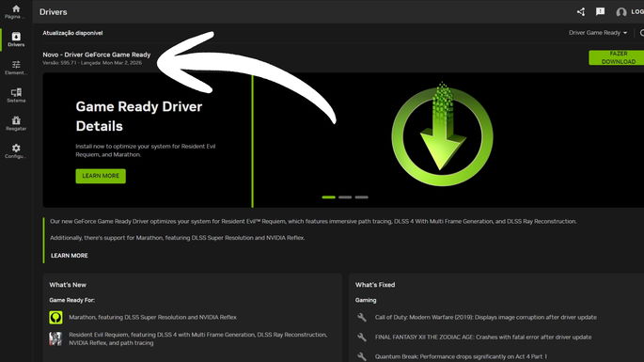Select the second carousel slide indicator
644x362 pixels.
click(345, 197)
